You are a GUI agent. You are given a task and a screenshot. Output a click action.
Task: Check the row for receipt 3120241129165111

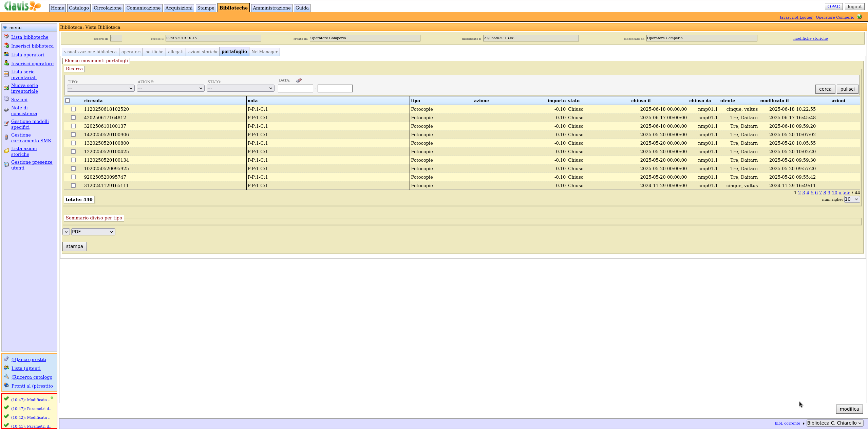[x=73, y=185]
